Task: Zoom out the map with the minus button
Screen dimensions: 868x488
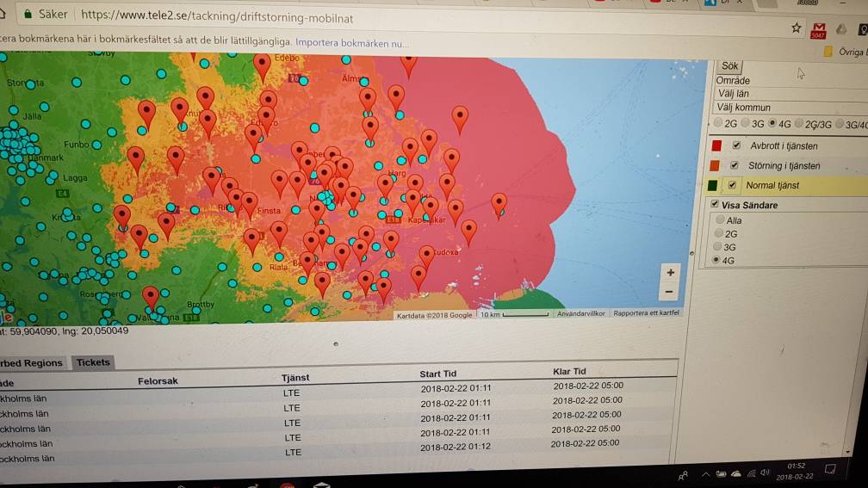Action: pos(669,291)
